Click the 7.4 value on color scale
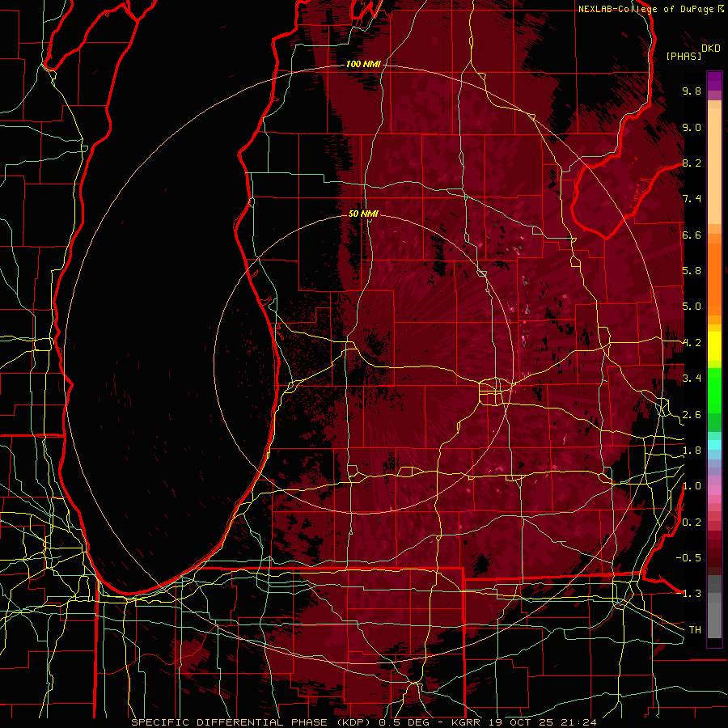The width and height of the screenshot is (728, 728). click(x=692, y=199)
